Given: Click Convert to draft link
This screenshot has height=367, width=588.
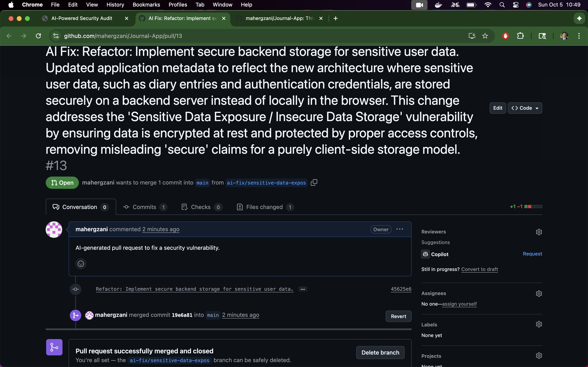Looking at the screenshot, I should pyautogui.click(x=479, y=269).
